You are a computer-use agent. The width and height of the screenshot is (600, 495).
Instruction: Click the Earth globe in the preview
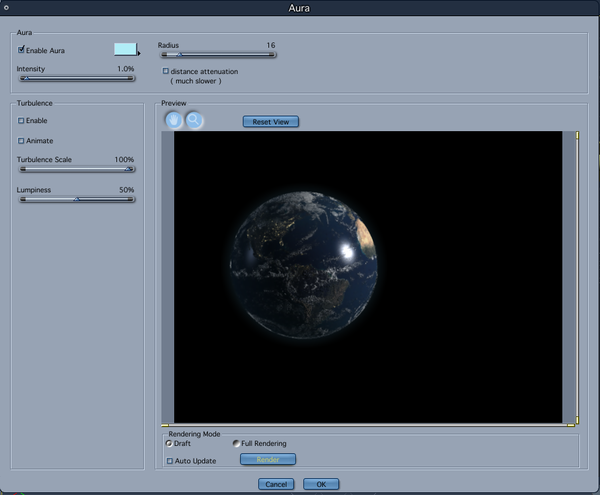(x=305, y=262)
